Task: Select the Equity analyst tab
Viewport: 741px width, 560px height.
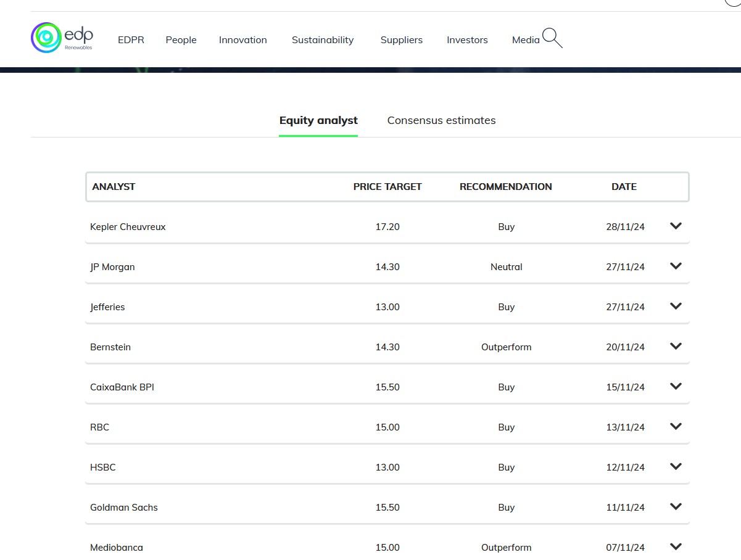Action: click(318, 120)
